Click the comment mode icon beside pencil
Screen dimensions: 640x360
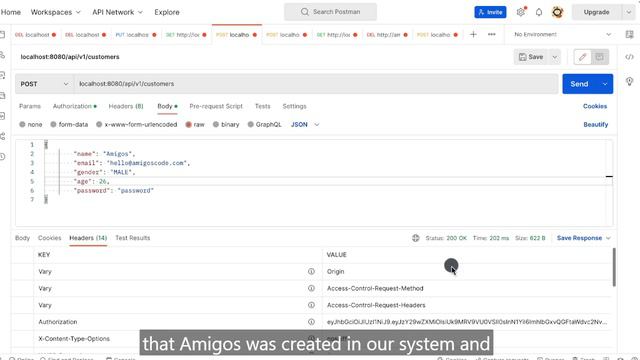pos(600,57)
